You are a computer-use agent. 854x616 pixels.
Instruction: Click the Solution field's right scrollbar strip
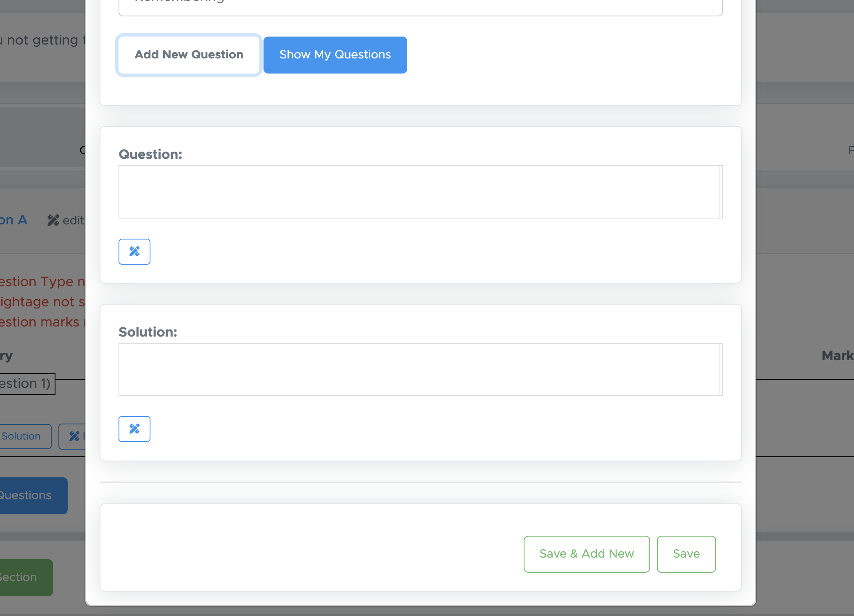pyautogui.click(x=721, y=369)
